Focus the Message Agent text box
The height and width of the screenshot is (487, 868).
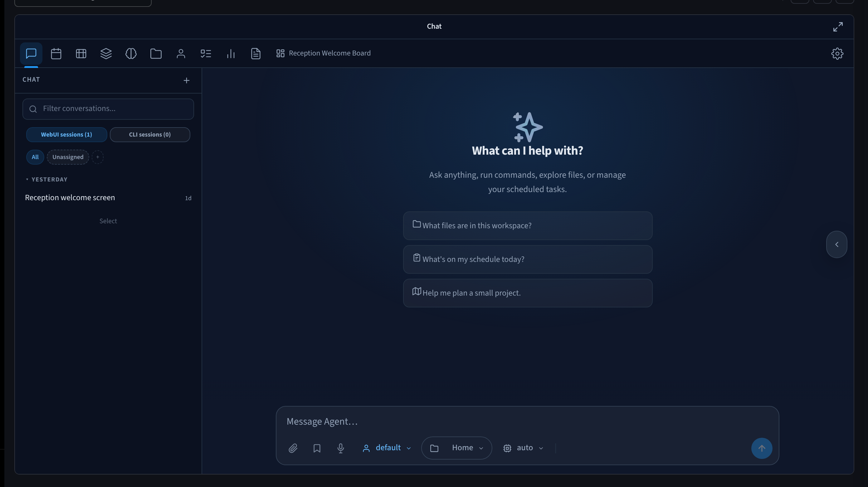click(527, 422)
